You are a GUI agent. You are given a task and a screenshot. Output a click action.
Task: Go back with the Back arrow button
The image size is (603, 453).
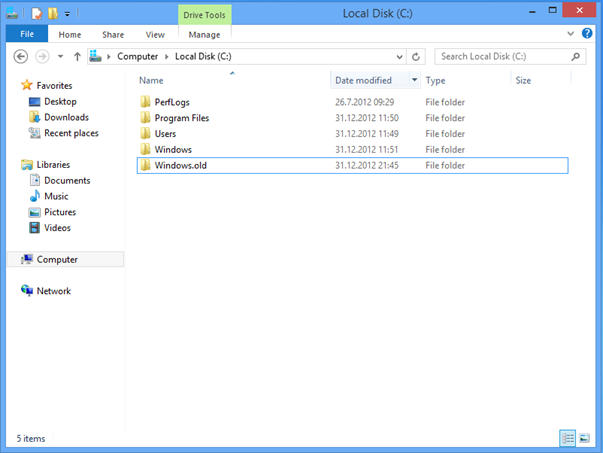coord(21,57)
